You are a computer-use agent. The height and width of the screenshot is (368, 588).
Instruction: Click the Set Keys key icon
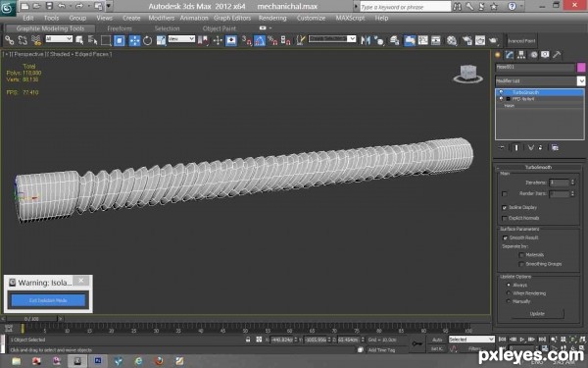[x=417, y=343]
